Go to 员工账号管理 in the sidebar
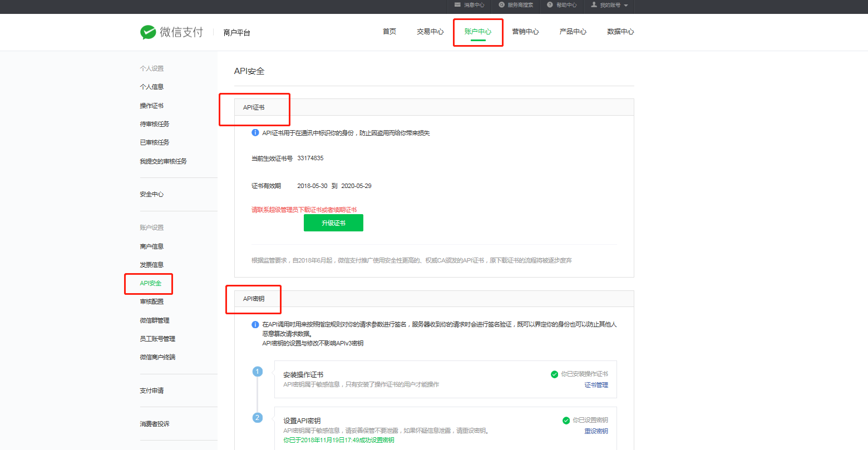Screen dimensions: 868x450 (157, 339)
